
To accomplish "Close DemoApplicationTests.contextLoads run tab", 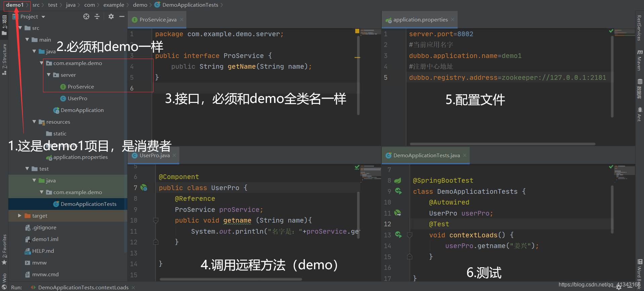I will coord(133,287).
